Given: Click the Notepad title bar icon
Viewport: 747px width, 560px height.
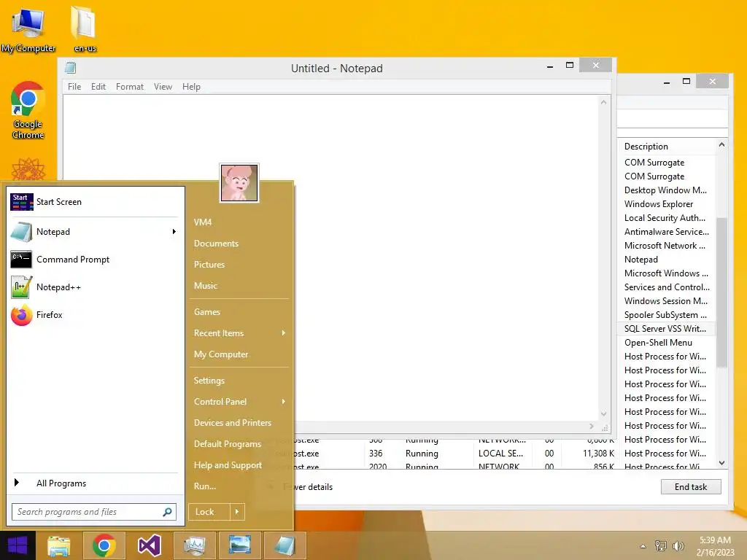Looking at the screenshot, I should click(x=71, y=68).
